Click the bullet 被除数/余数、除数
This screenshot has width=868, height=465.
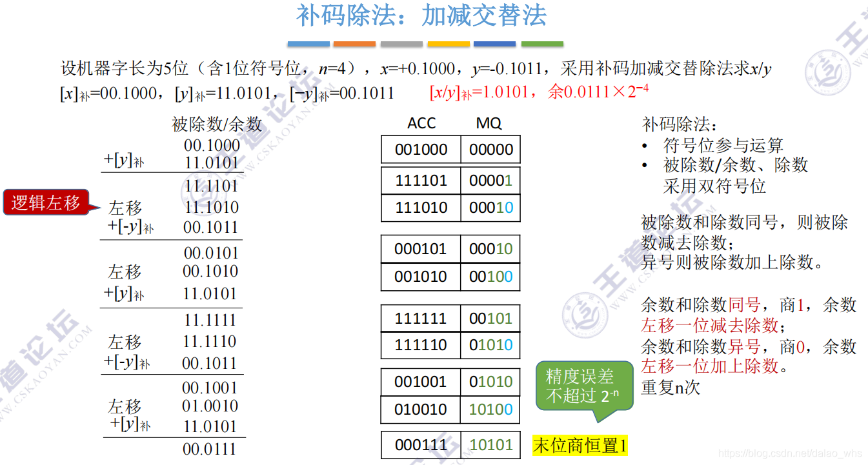pyautogui.click(x=735, y=165)
